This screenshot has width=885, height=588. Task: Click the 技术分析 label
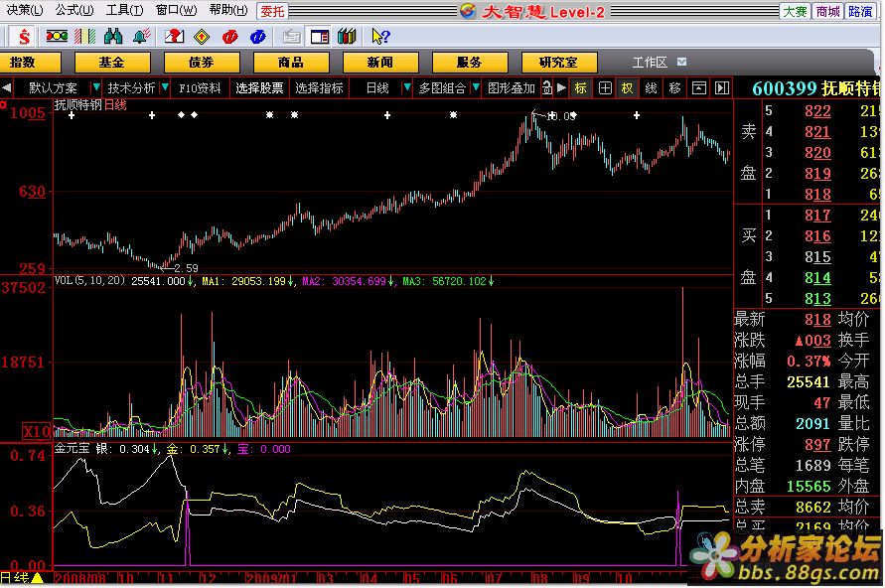pyautogui.click(x=131, y=88)
